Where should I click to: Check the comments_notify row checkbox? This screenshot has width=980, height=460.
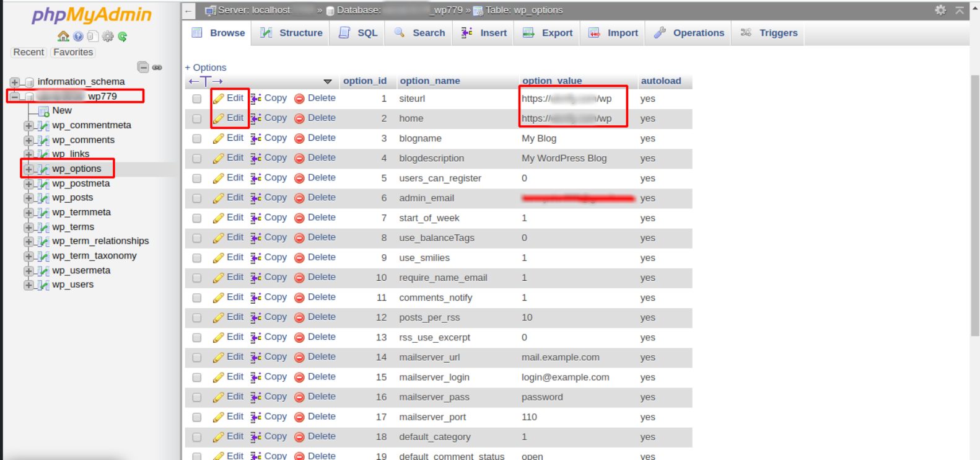197,298
